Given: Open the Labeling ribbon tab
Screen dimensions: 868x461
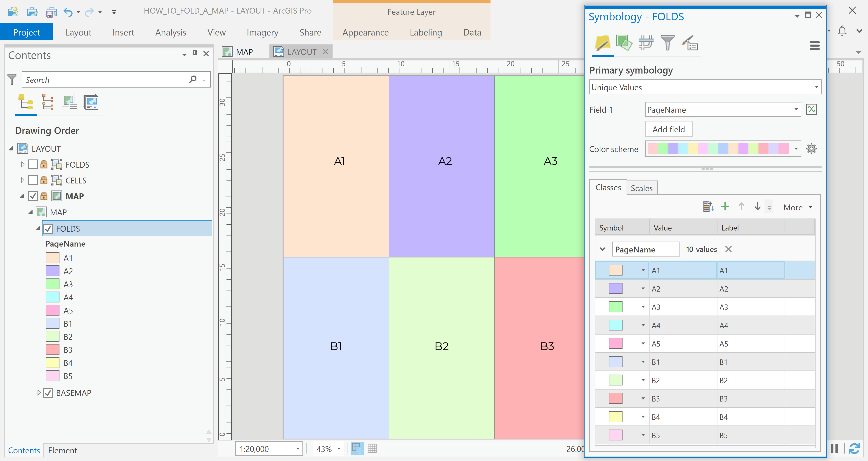Looking at the screenshot, I should click(426, 32).
